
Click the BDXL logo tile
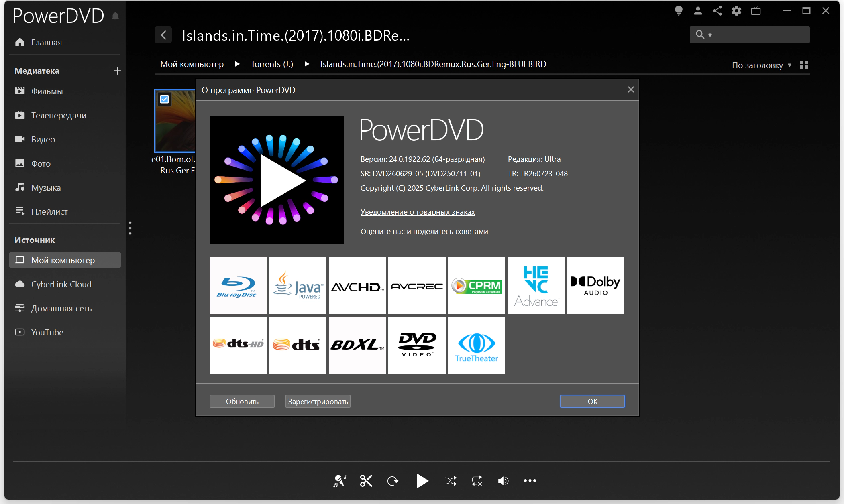pos(357,345)
